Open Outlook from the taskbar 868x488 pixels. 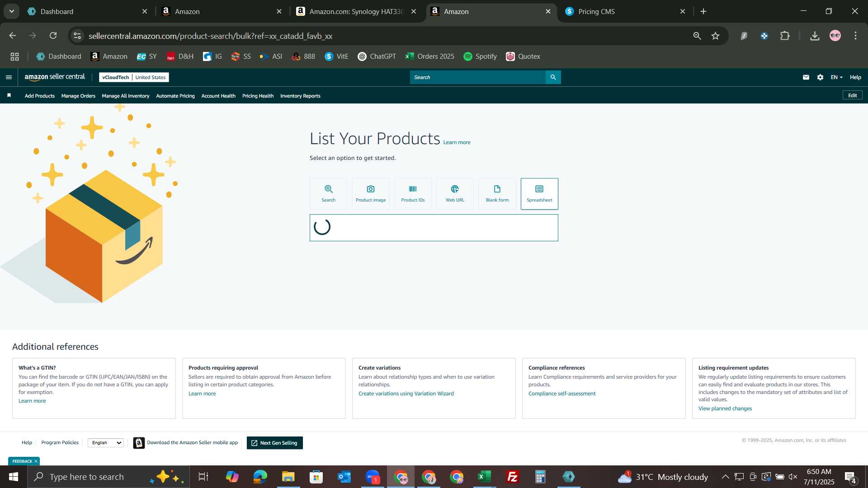tap(344, 477)
